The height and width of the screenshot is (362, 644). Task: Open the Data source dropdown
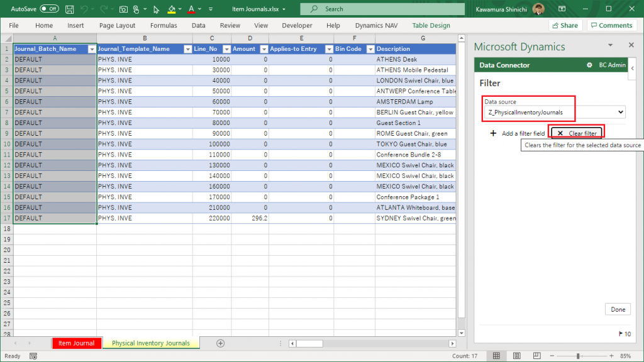(555, 112)
